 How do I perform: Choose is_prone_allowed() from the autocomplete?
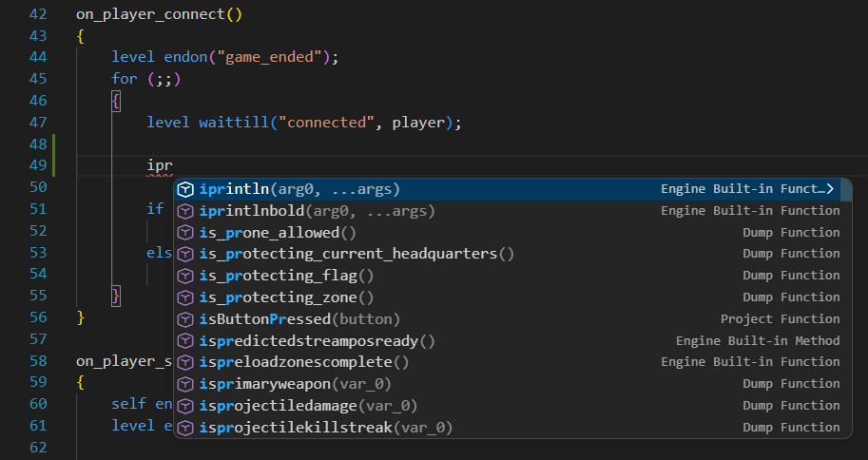point(508,233)
